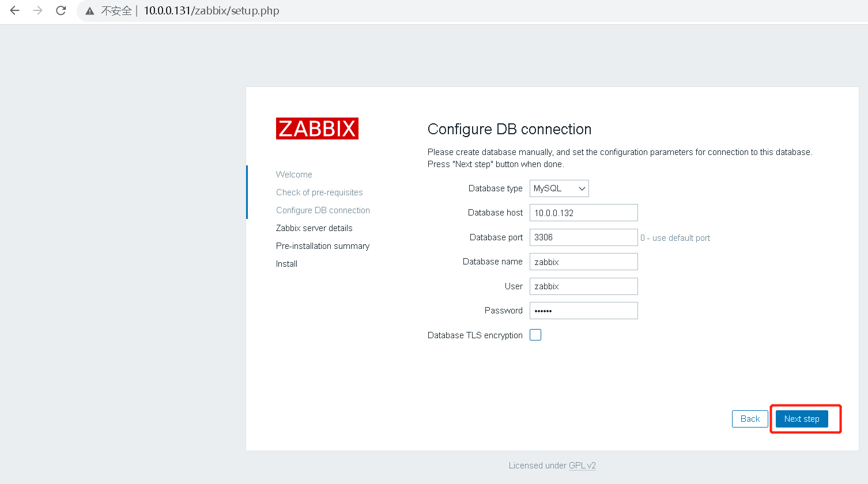This screenshot has width=868, height=484.
Task: Focus the Database name field
Action: [584, 262]
